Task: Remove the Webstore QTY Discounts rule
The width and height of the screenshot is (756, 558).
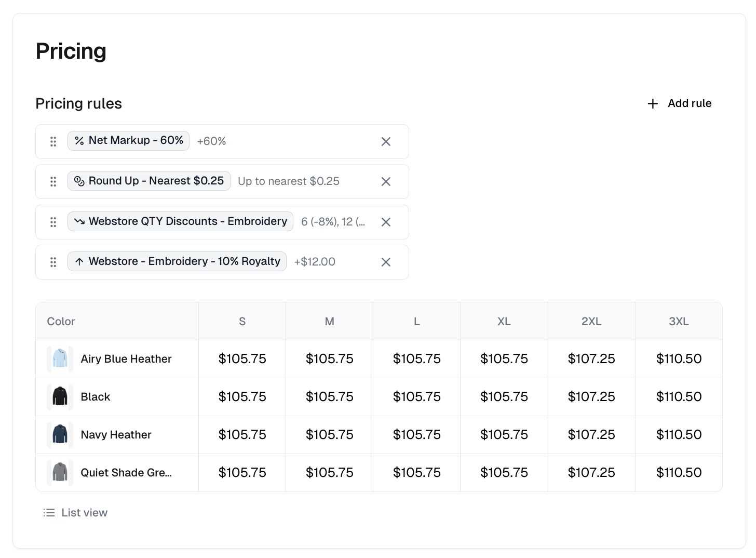Action: [x=386, y=222]
